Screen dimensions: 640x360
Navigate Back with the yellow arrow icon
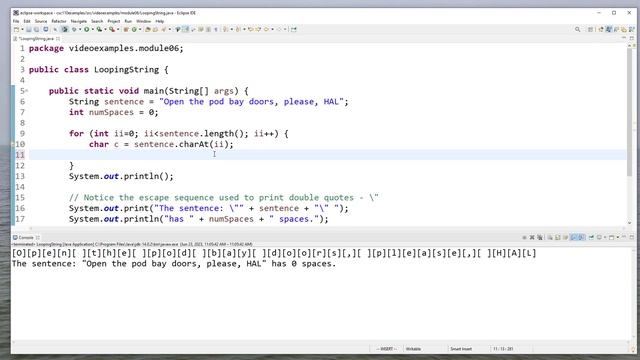[266, 29]
